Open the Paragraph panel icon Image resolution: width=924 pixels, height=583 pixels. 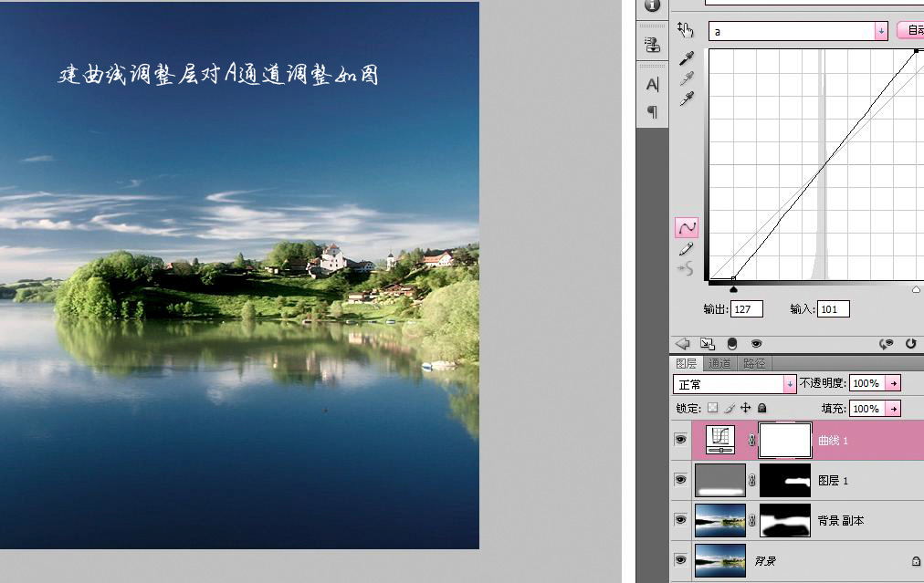652,111
